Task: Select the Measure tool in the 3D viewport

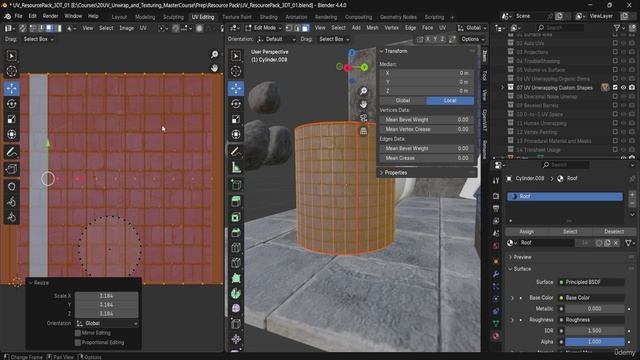Action: [x=236, y=167]
